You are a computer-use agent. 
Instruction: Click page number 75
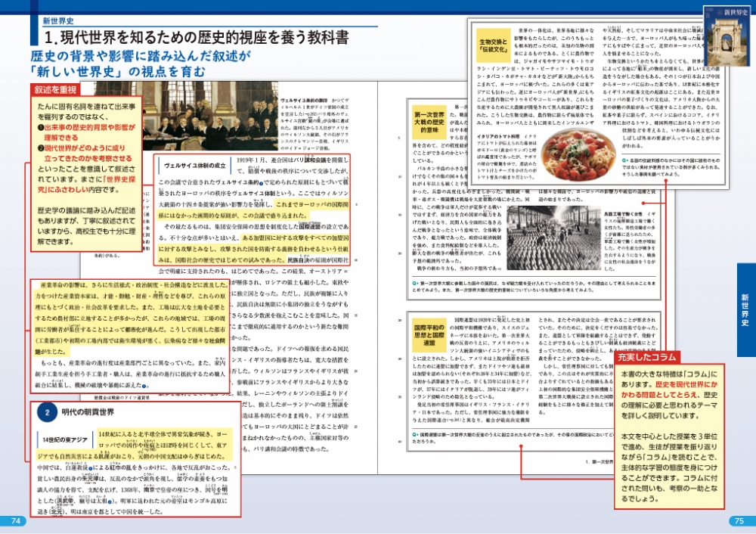tap(739, 521)
